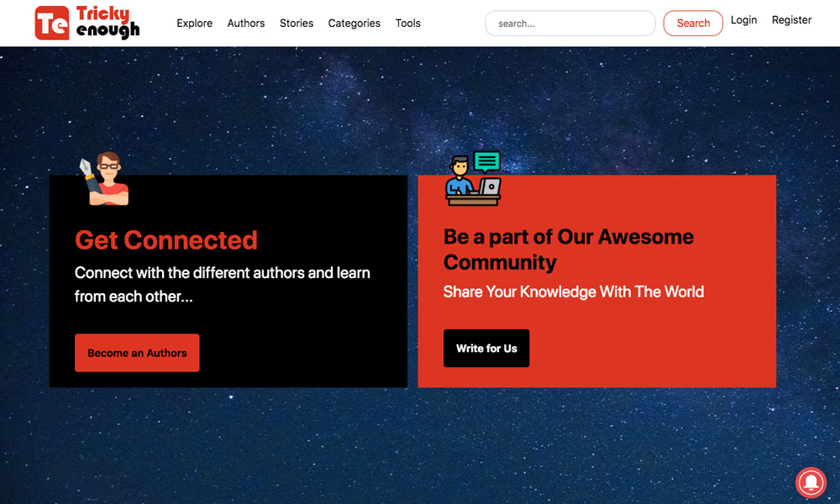Click the Share Your Knowledge With The World text

(574, 292)
